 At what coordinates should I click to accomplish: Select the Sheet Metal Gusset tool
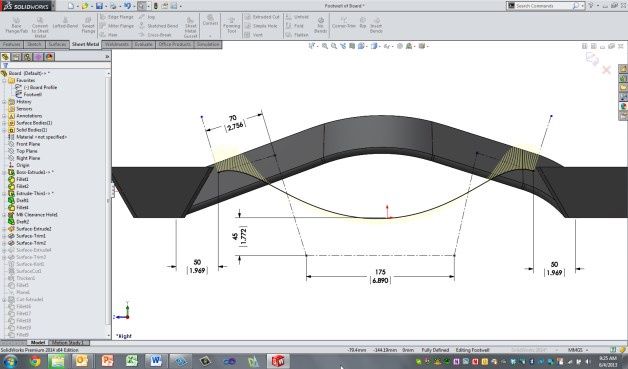(x=191, y=27)
